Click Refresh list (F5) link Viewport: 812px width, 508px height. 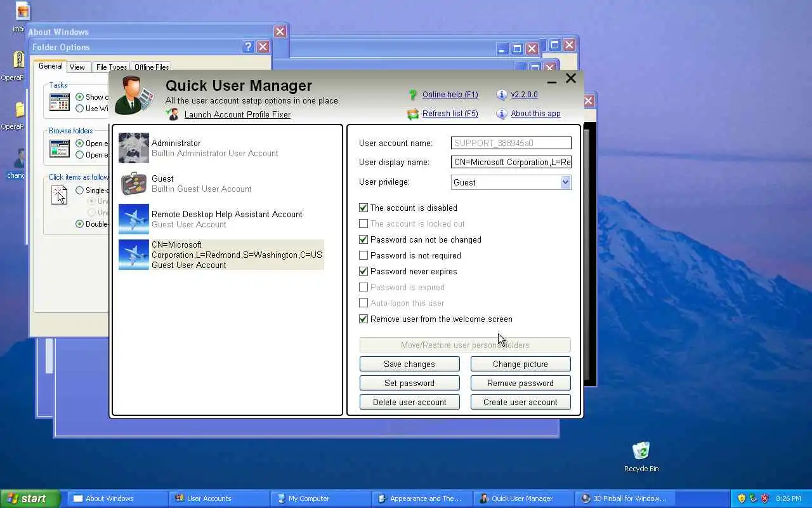click(450, 114)
